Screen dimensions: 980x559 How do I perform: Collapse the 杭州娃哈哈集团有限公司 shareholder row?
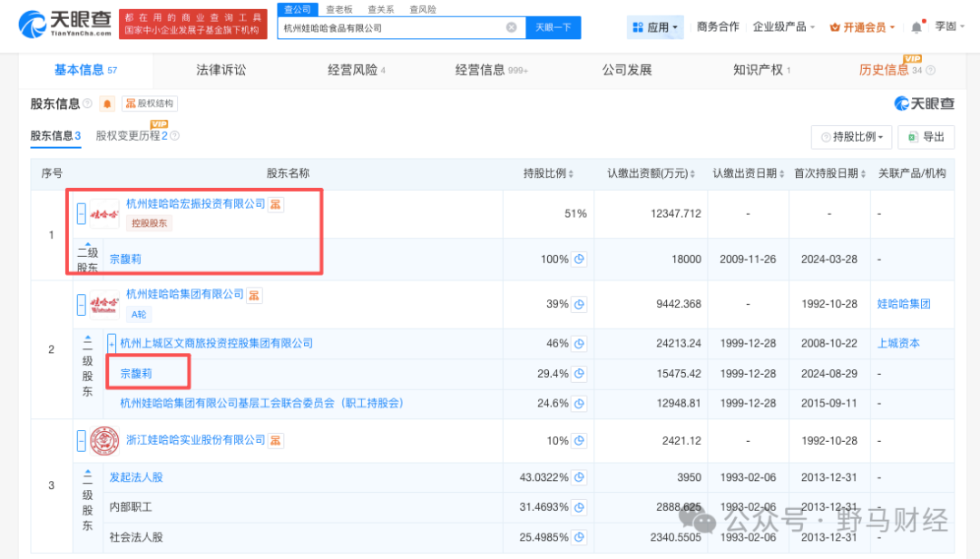[82, 305]
